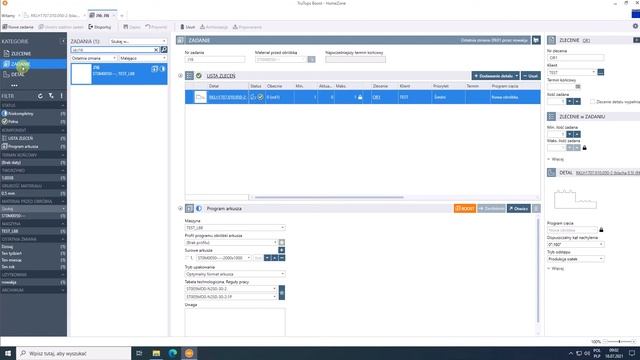The image size is (640, 360).
Task: Collapse the LISTA ZLECEŃ section circle toggle
Action: (180, 76)
